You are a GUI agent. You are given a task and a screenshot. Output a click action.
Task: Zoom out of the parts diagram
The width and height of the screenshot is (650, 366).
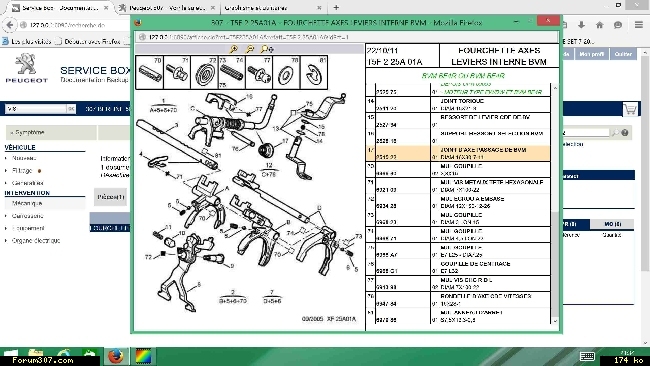click(250, 49)
